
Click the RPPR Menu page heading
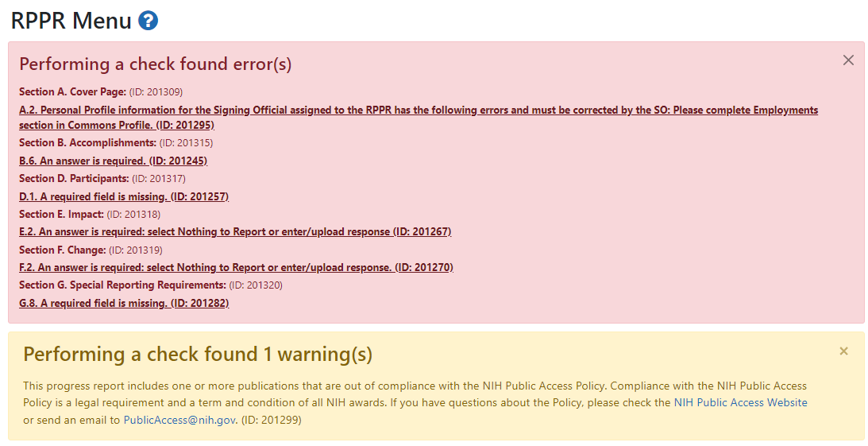(x=71, y=21)
